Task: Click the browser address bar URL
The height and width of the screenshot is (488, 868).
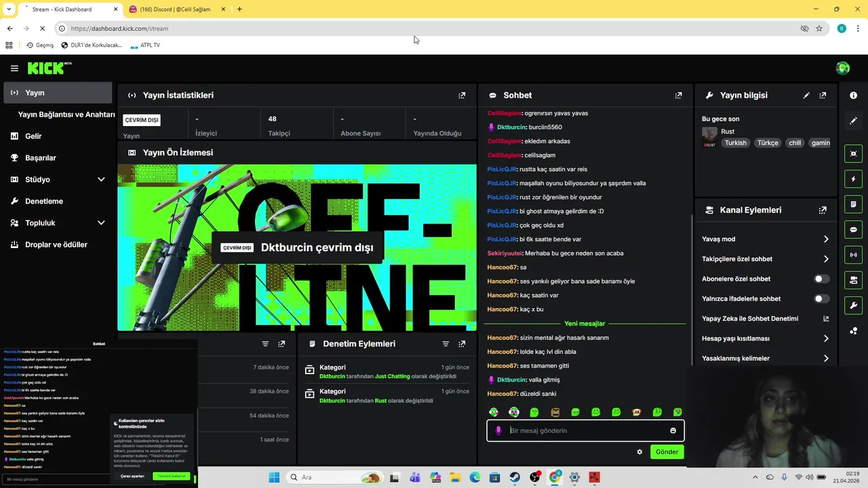Action: 119,28
